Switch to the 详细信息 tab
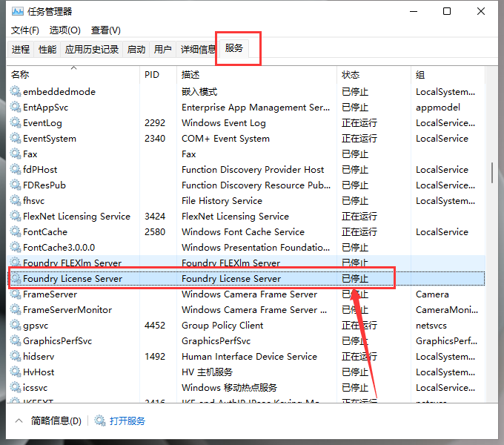 pyautogui.click(x=198, y=49)
